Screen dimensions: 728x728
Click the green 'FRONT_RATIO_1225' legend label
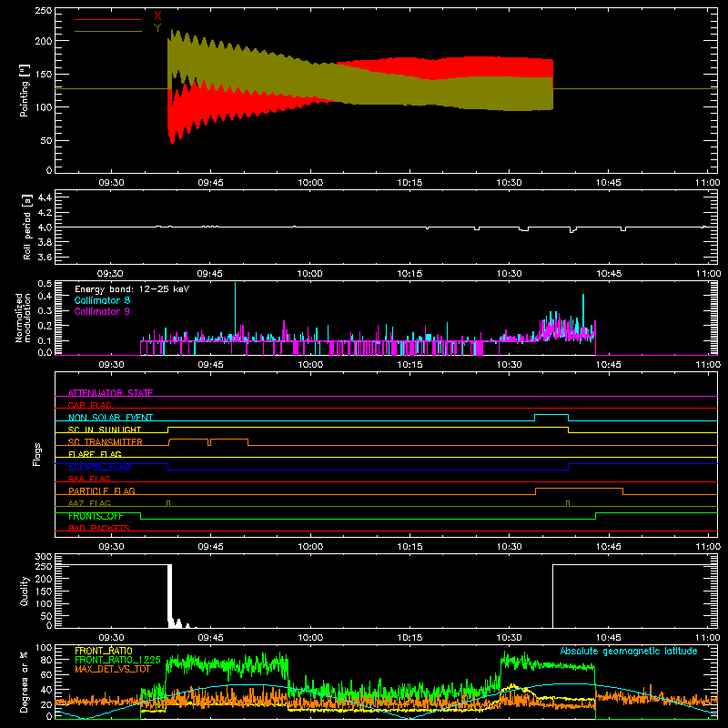(117, 660)
